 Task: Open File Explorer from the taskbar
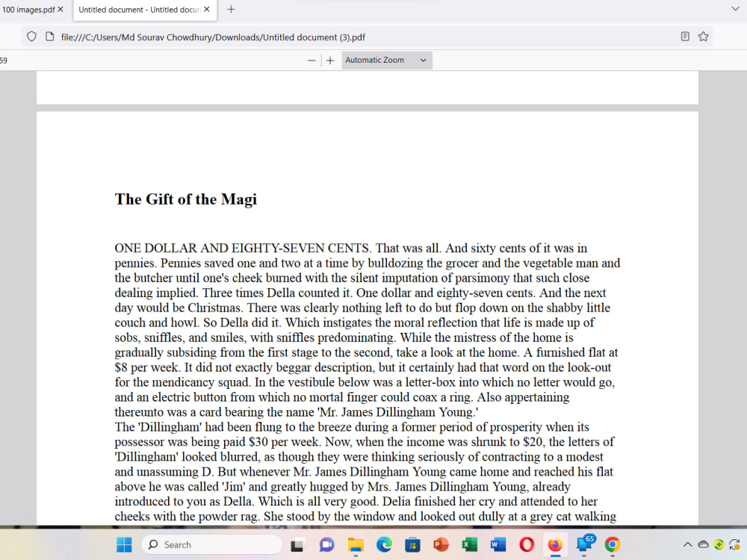tap(356, 544)
